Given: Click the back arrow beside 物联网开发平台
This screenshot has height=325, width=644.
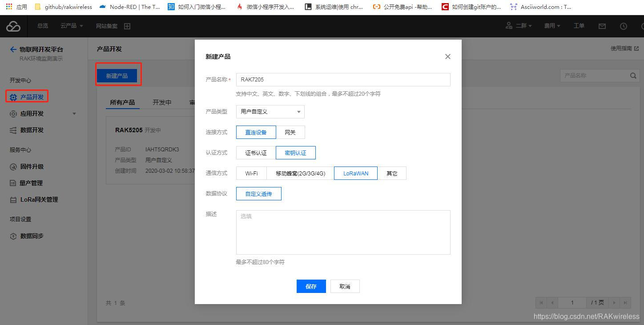Looking at the screenshot, I should point(13,49).
